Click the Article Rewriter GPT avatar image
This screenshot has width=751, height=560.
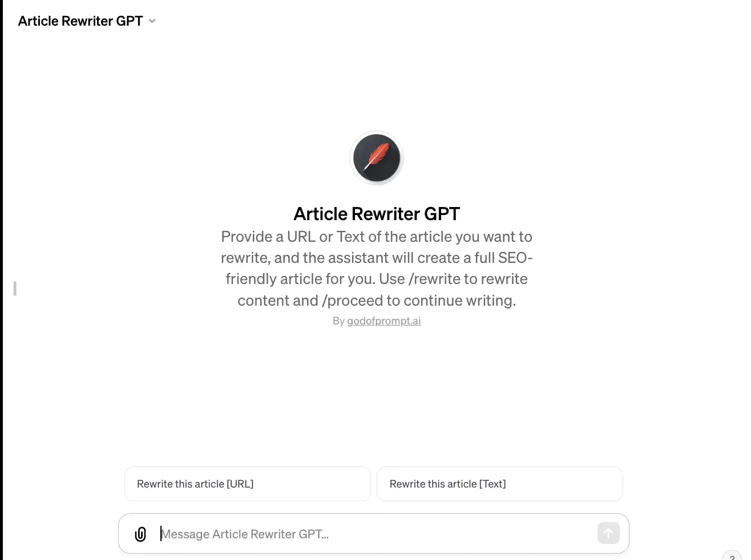[376, 157]
